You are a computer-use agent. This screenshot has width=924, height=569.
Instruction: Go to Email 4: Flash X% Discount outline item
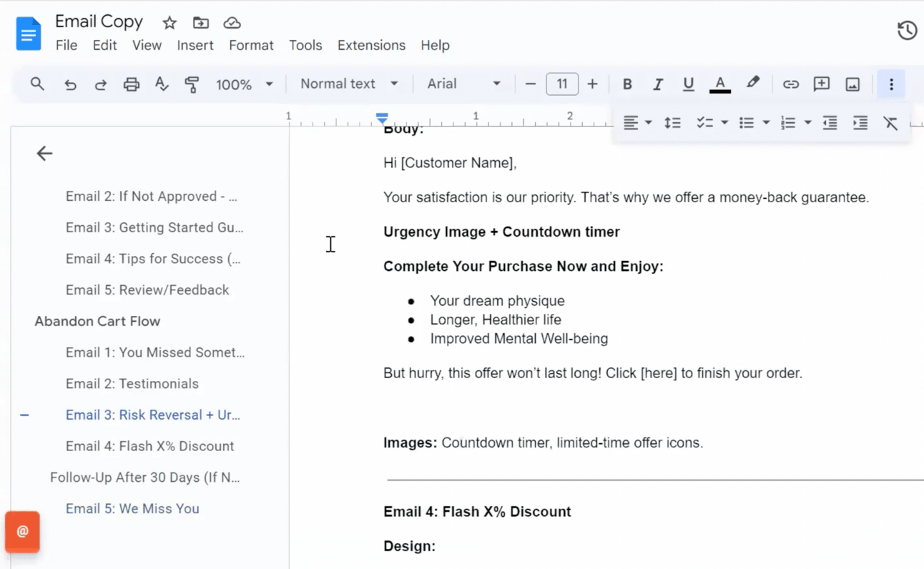point(149,446)
